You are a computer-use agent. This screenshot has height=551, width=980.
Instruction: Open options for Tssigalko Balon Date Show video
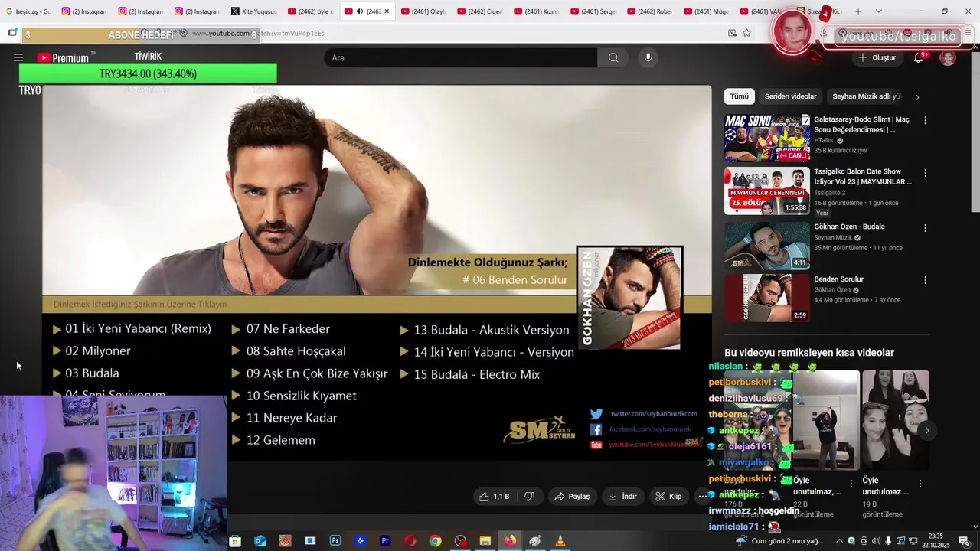(925, 173)
